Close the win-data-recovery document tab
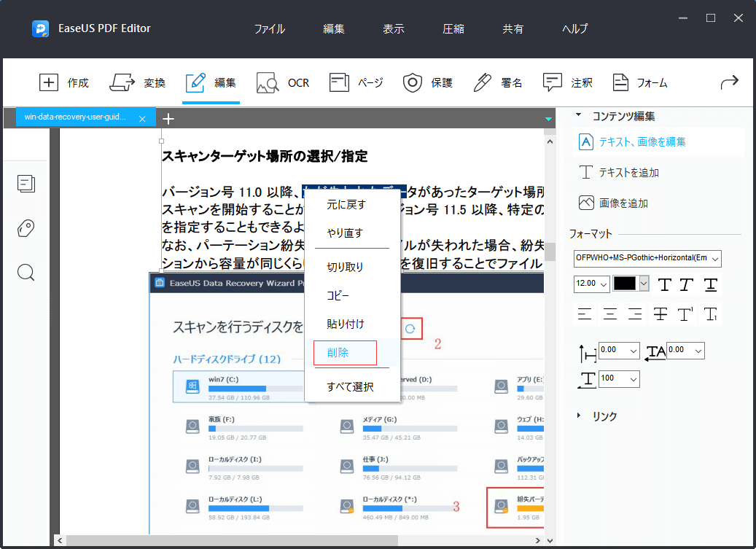Viewport: 756px width, 549px height. [143, 117]
